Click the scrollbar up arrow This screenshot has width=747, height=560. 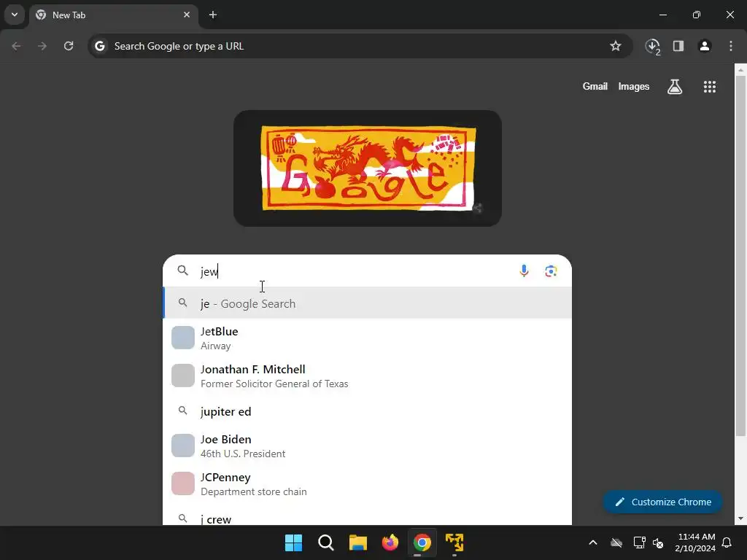pos(740,70)
